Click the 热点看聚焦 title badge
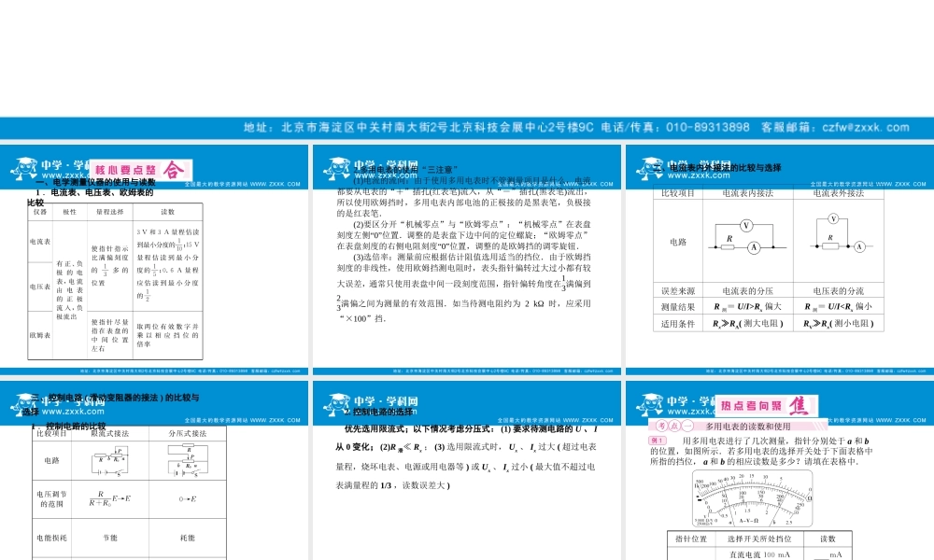The height and width of the screenshot is (560, 934). click(x=766, y=406)
